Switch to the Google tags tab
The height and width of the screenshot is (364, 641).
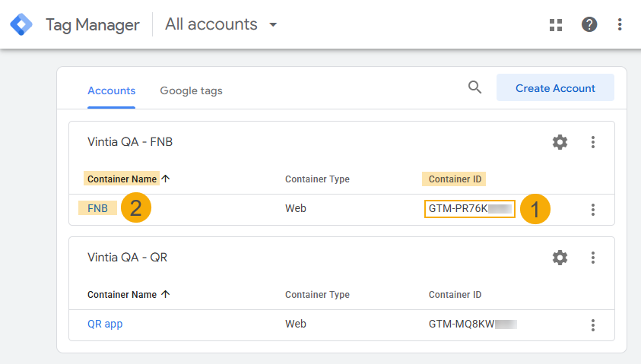pyautogui.click(x=191, y=90)
